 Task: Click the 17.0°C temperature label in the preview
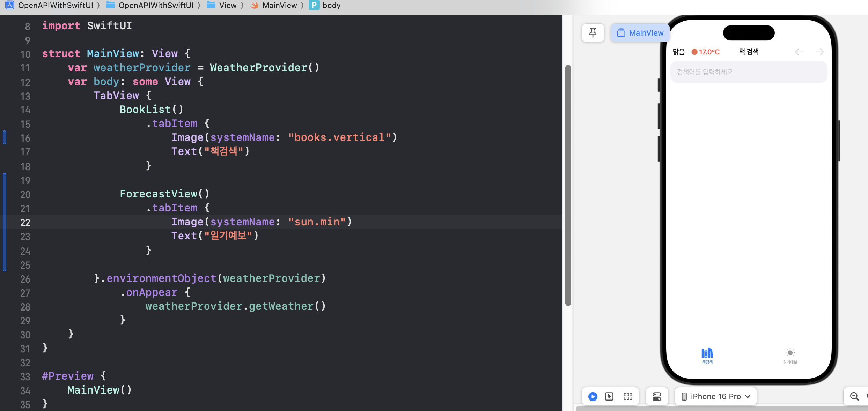(709, 52)
